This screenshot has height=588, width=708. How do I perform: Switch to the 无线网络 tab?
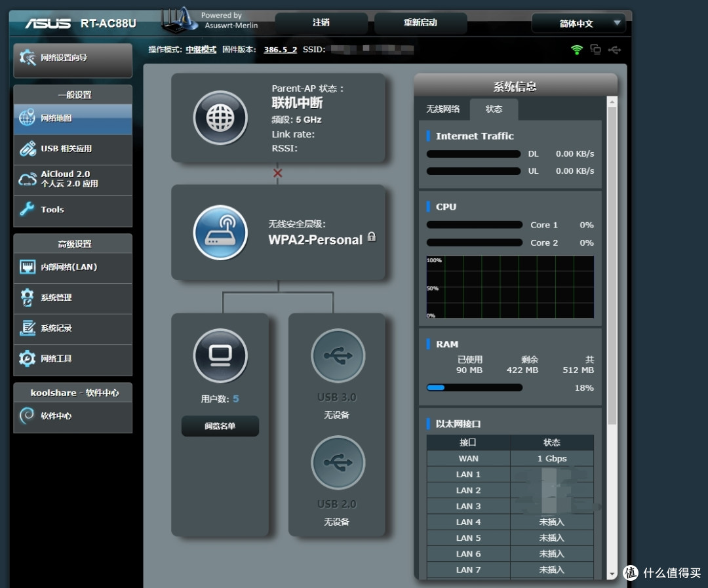coord(443,109)
